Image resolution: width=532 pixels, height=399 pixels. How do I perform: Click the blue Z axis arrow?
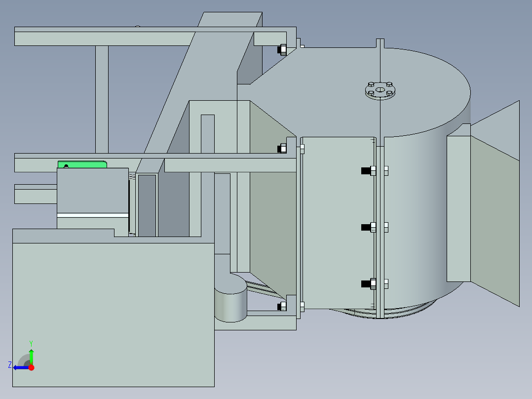click(x=20, y=367)
